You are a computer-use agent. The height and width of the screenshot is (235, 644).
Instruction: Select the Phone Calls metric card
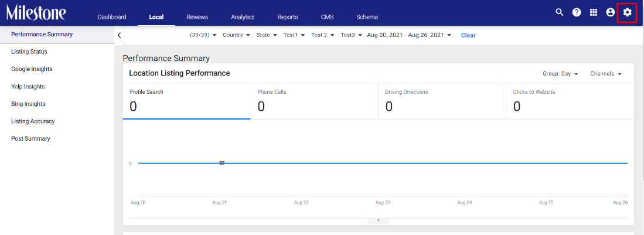(x=314, y=101)
